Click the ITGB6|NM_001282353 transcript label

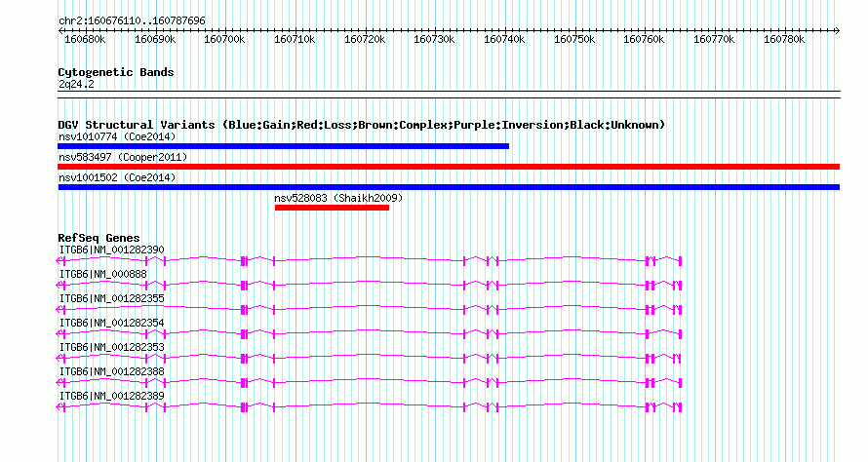click(x=112, y=347)
